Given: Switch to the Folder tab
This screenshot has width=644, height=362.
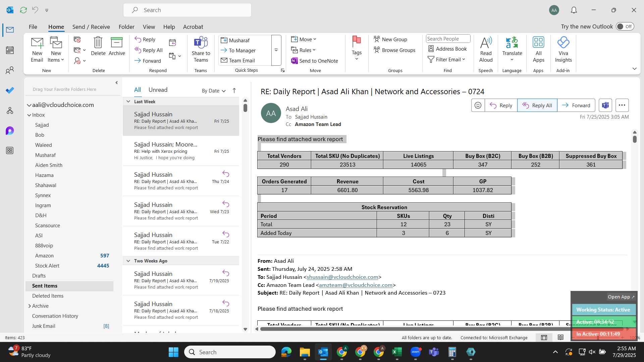Looking at the screenshot, I should pyautogui.click(x=126, y=27).
